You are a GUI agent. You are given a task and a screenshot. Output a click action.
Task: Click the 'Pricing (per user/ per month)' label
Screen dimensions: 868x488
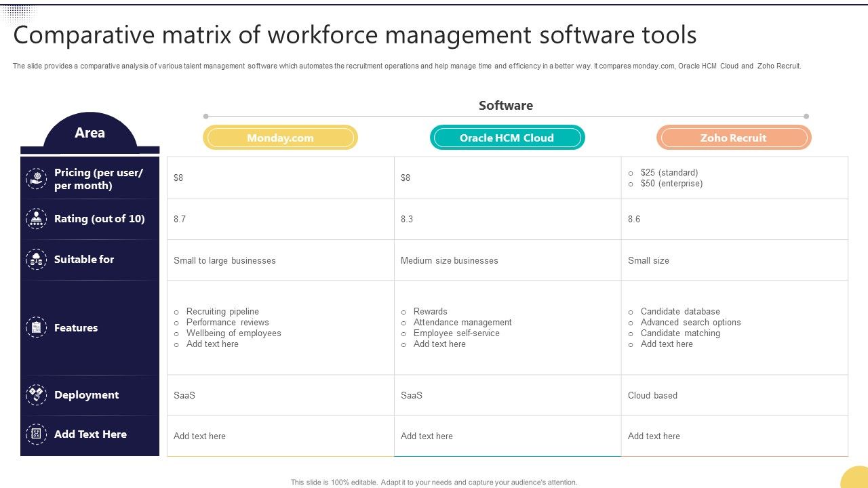[x=99, y=179]
